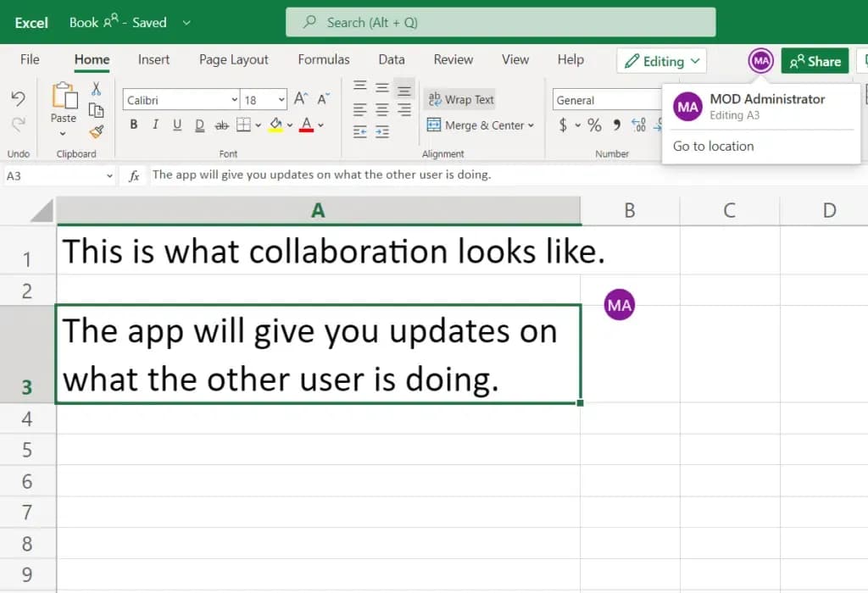
Task: Click the Undo arrow icon
Action: tap(18, 98)
